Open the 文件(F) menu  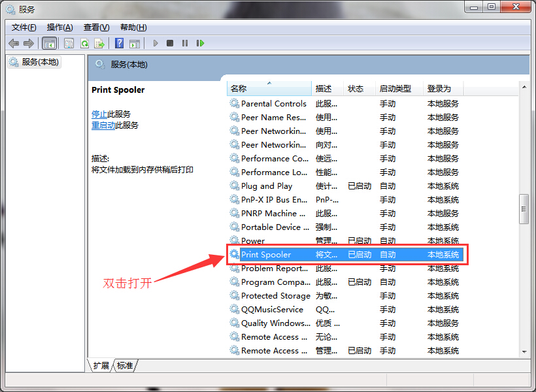(24, 27)
